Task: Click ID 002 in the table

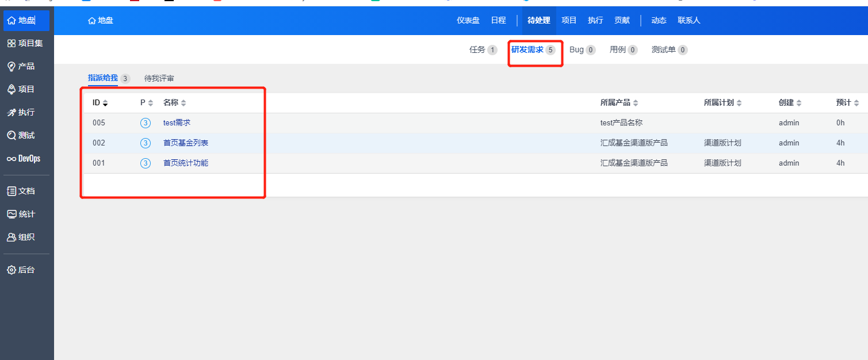Action: pos(99,143)
